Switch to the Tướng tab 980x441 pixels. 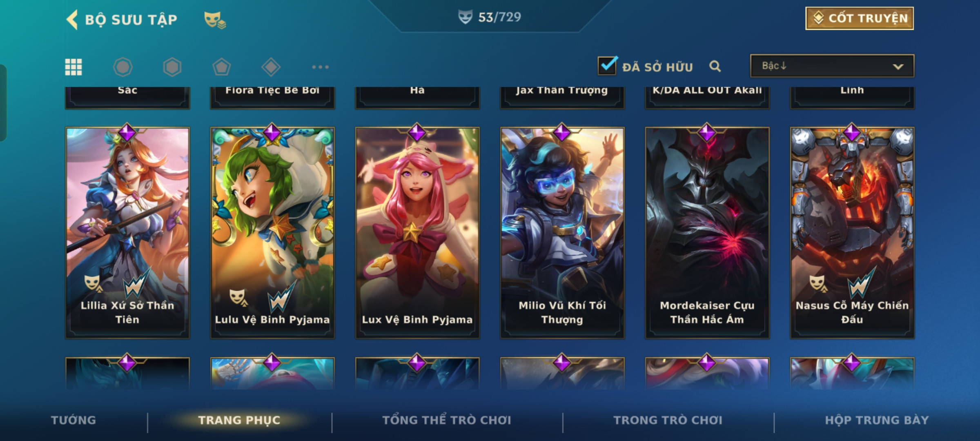73,420
